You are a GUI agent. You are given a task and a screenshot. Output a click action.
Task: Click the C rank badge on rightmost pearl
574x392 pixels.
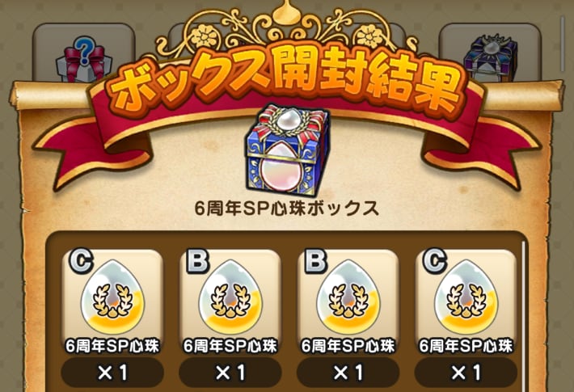click(x=434, y=261)
